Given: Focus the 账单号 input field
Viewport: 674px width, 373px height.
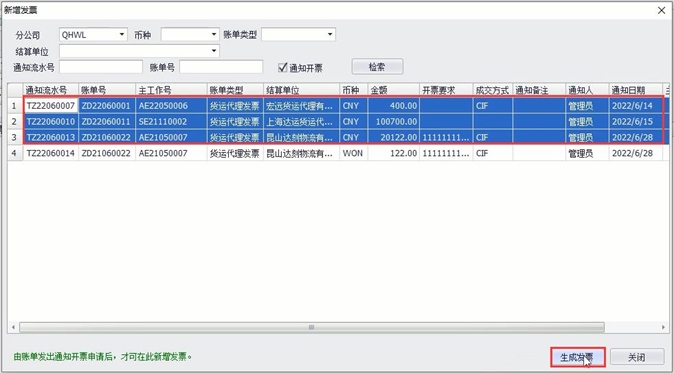Looking at the screenshot, I should 221,67.
